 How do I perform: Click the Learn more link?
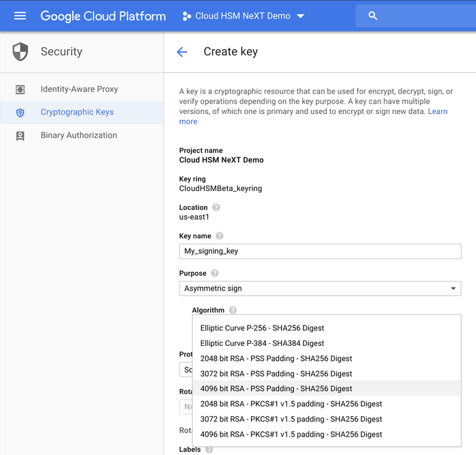[437, 111]
